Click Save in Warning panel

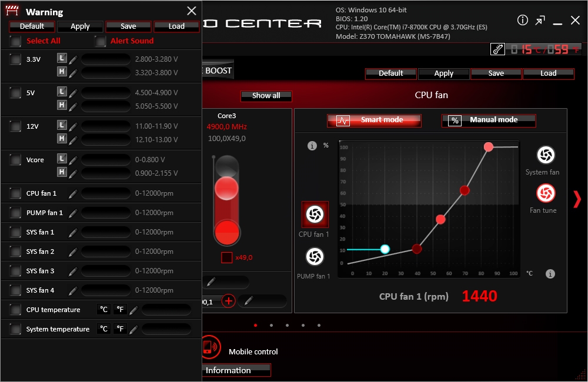point(128,26)
